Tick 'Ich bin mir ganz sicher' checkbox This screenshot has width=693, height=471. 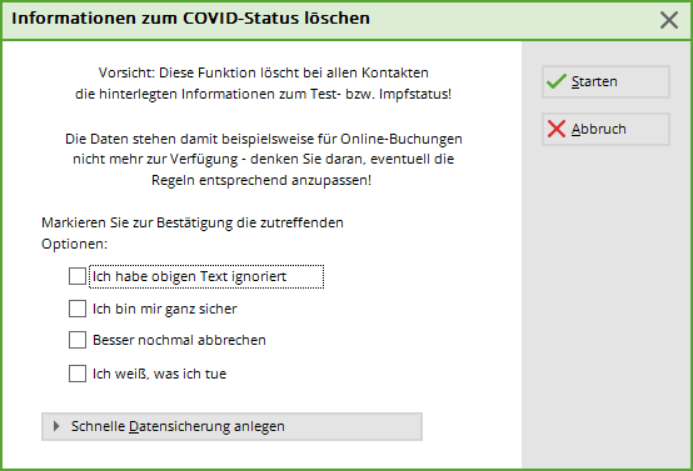[x=77, y=309]
